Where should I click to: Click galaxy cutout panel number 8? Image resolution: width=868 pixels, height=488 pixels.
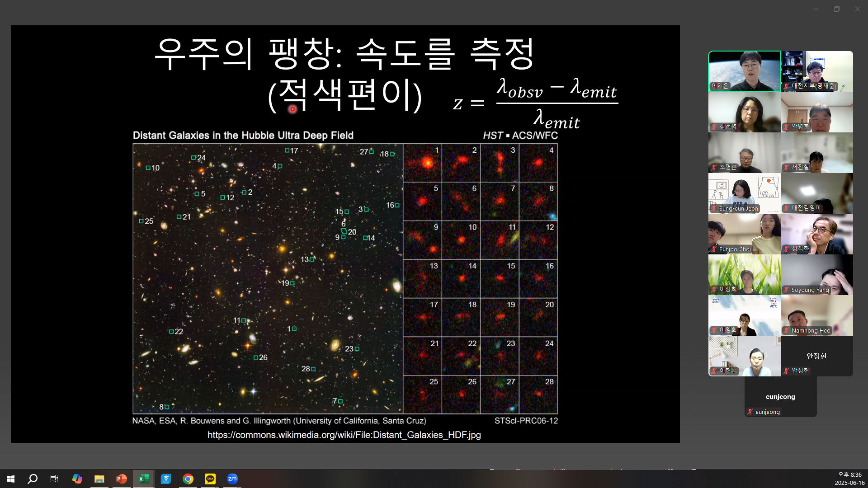pos(538,202)
